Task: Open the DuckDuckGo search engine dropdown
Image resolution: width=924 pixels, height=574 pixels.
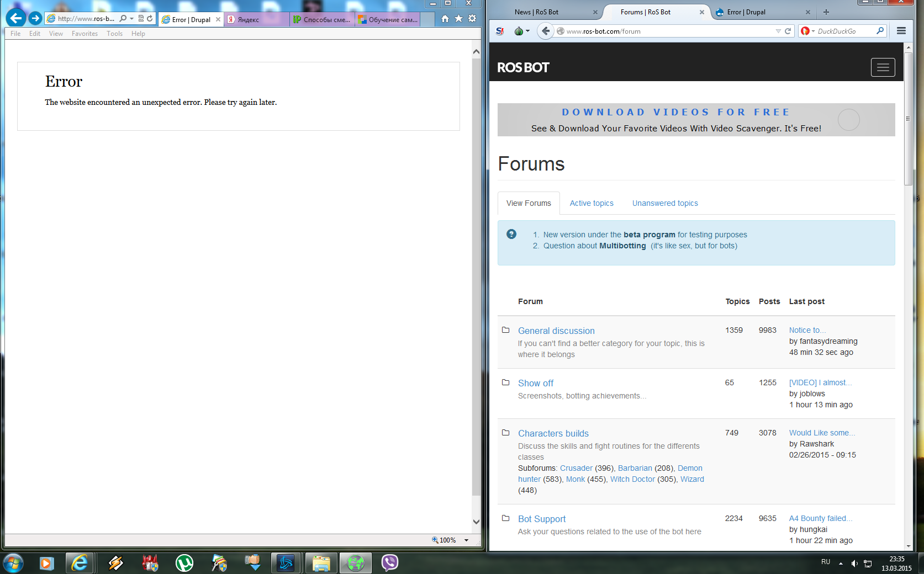Action: [x=813, y=31]
